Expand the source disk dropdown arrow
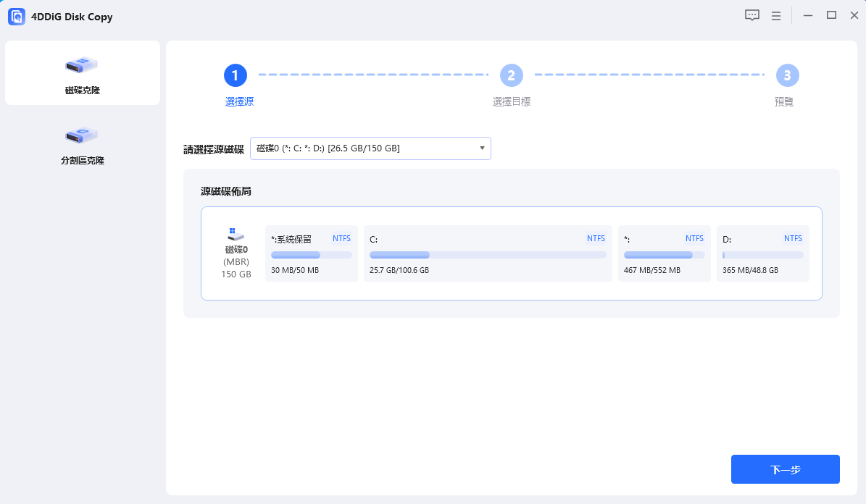 pos(482,148)
